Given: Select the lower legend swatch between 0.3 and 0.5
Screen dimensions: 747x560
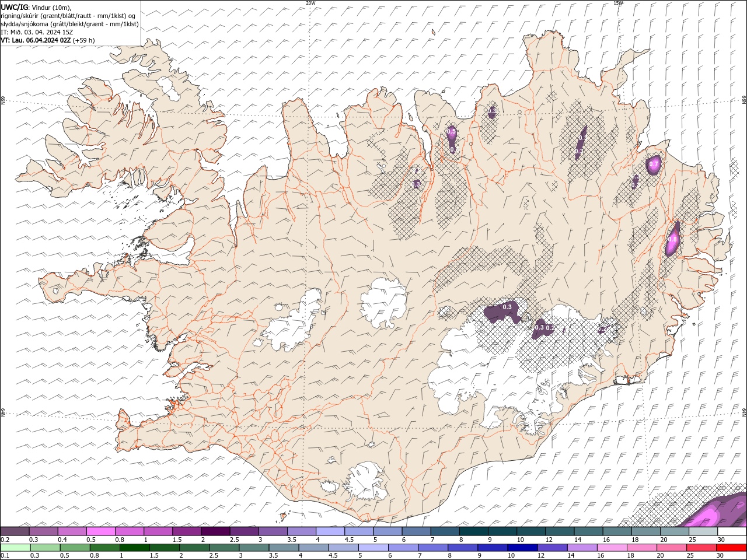Looking at the screenshot, I should (46, 548).
